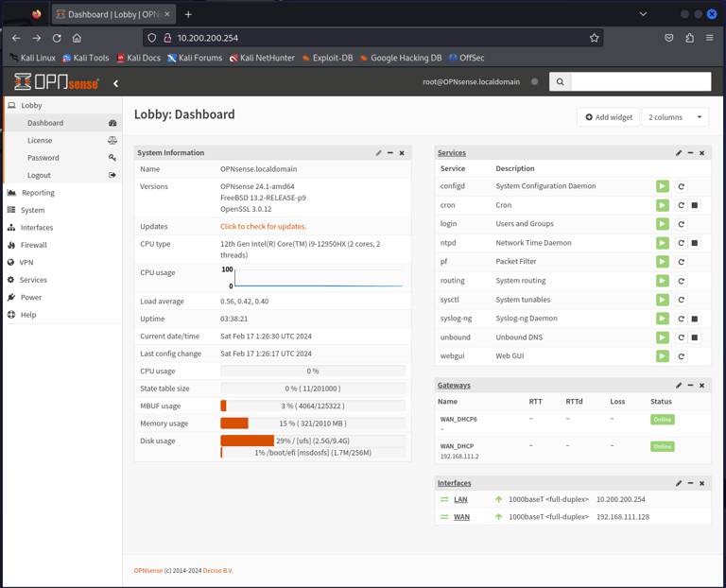Open the Dashboard menu item
This screenshot has height=588, width=726.
(62, 123)
